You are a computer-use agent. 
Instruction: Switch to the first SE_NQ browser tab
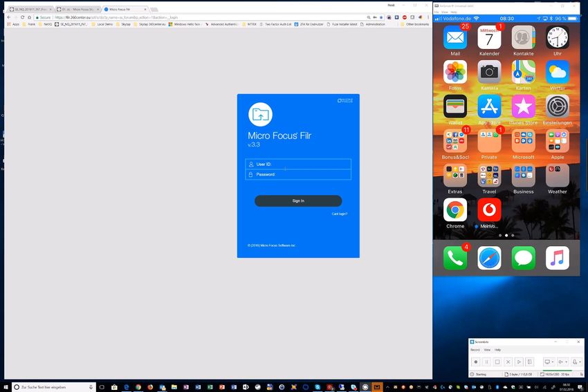pos(30,9)
